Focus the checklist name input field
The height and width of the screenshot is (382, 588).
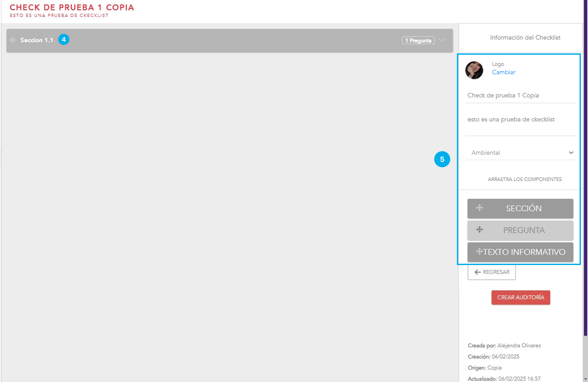coord(520,96)
